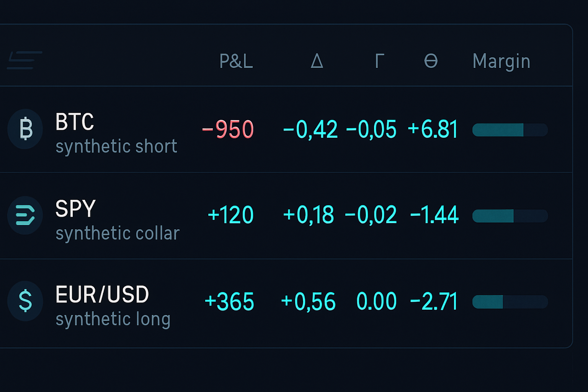Open the P&L column sort options

click(x=236, y=61)
